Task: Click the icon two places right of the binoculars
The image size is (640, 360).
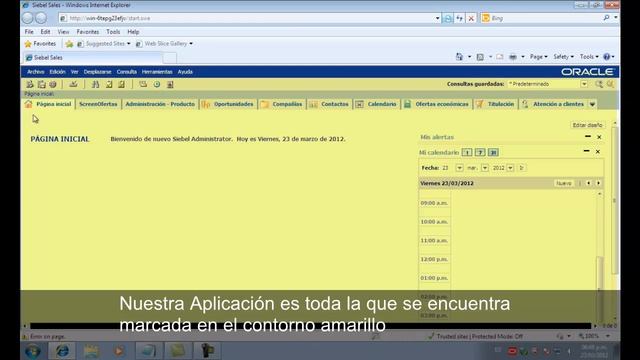Action: 121,84
